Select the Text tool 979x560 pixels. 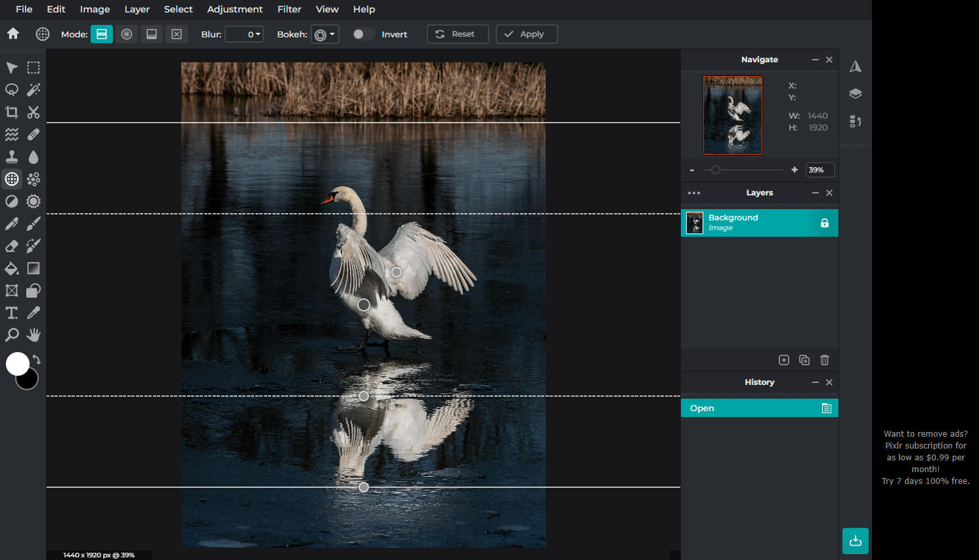click(x=11, y=313)
